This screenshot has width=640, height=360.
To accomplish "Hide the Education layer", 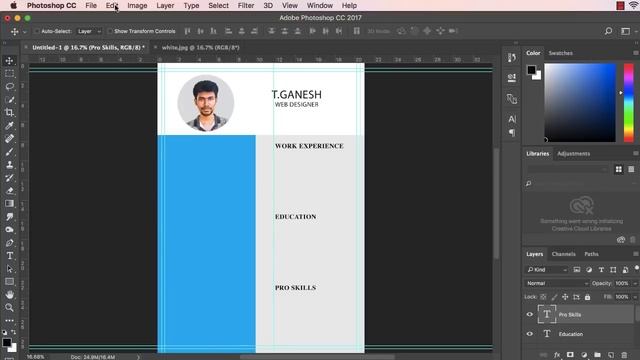I will (529, 333).
